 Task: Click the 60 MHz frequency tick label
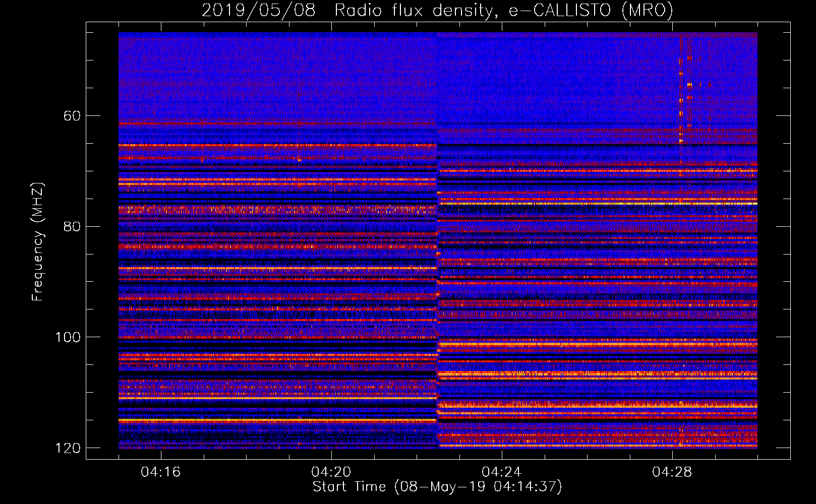72,116
